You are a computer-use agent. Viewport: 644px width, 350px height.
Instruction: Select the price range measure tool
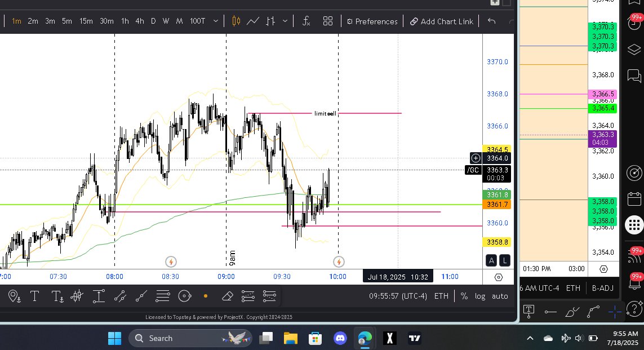99,296
